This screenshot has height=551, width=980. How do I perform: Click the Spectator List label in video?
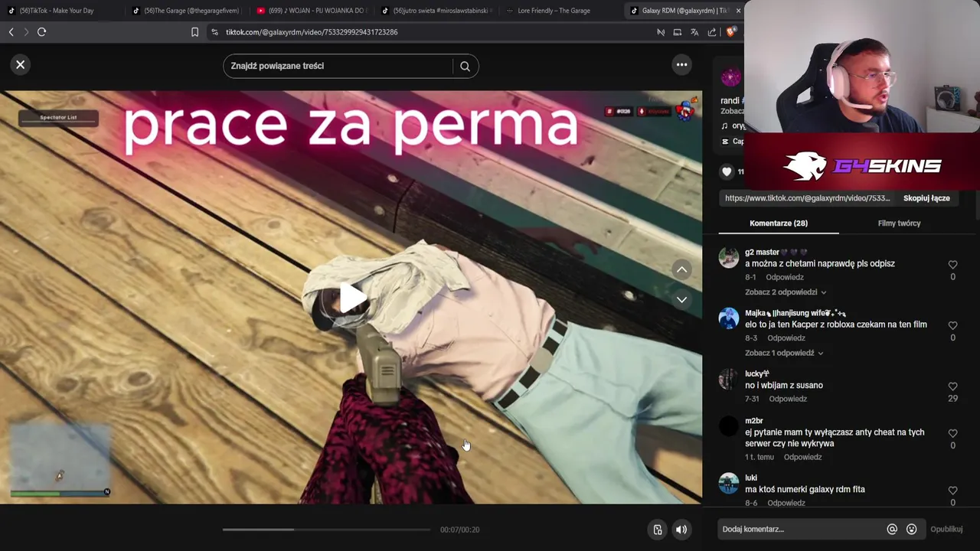point(59,118)
